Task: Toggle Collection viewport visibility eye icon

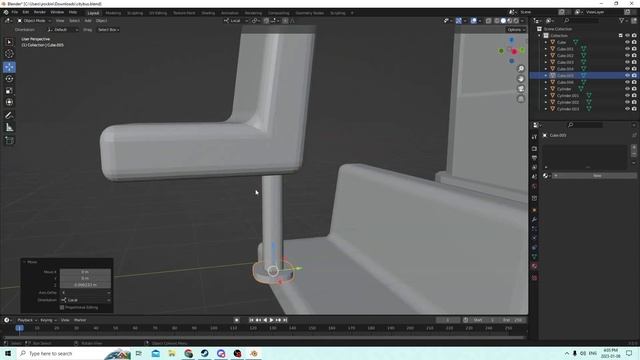Action: pyautogui.click(x=627, y=36)
